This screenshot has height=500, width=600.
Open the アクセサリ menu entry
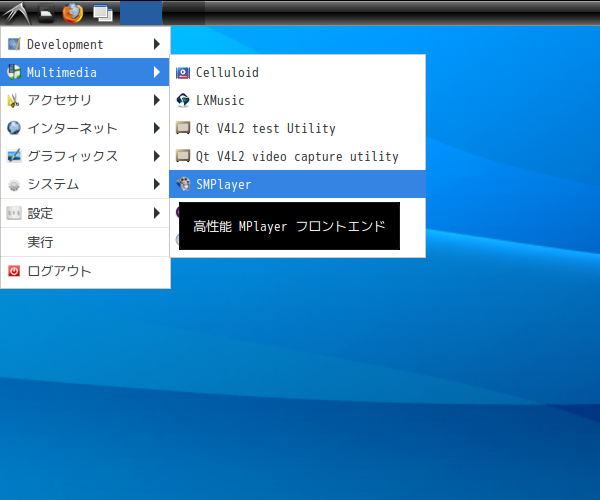pyautogui.click(x=85, y=100)
